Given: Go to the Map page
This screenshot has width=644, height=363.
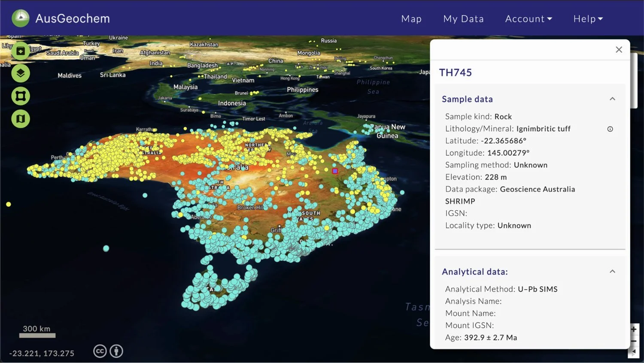Looking at the screenshot, I should pyautogui.click(x=411, y=19).
